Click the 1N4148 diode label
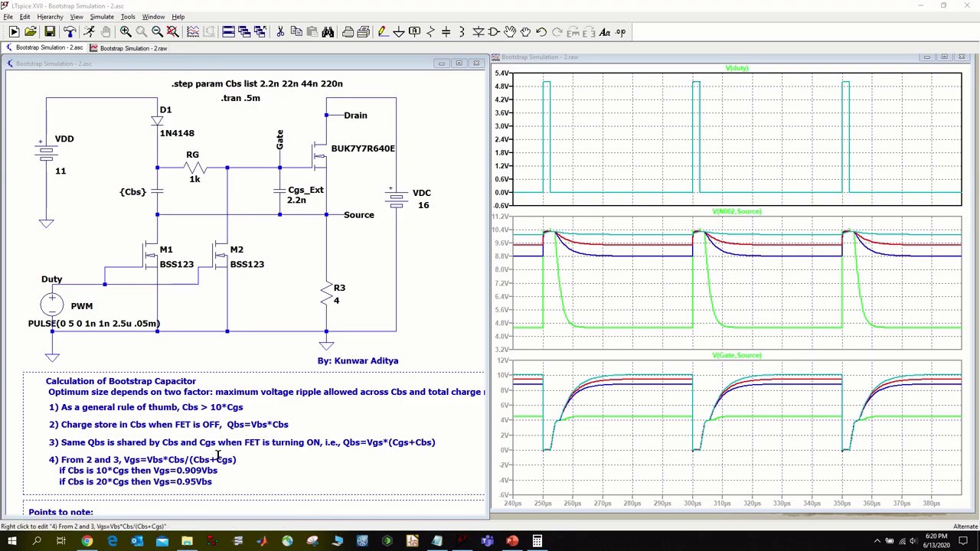The width and height of the screenshot is (980, 551). pos(177,133)
